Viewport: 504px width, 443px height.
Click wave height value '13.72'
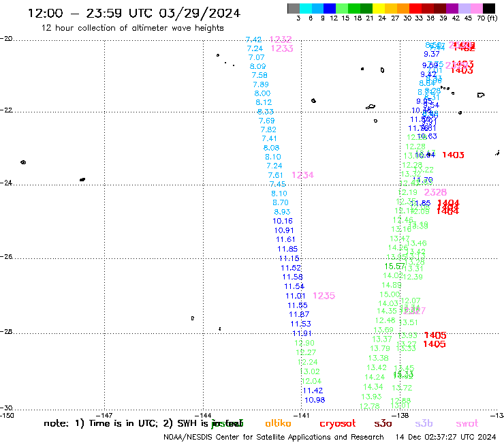pyautogui.click(x=402, y=388)
